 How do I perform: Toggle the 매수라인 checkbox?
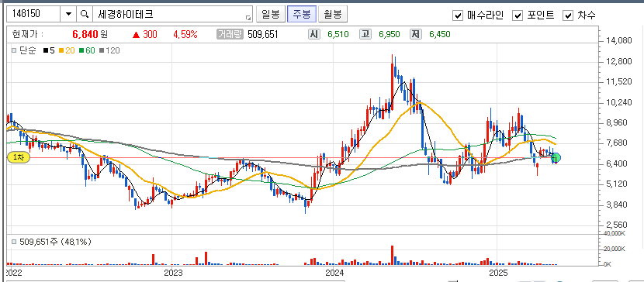[458, 15]
